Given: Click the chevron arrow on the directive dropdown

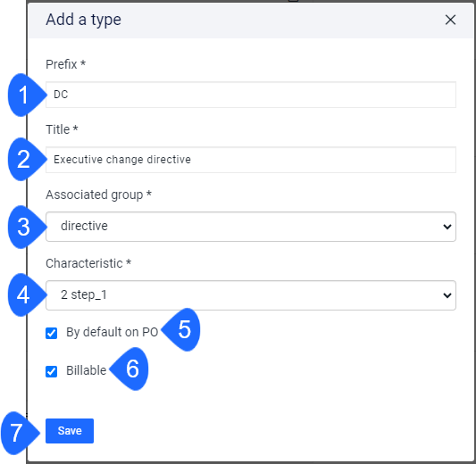Looking at the screenshot, I should click(447, 227).
